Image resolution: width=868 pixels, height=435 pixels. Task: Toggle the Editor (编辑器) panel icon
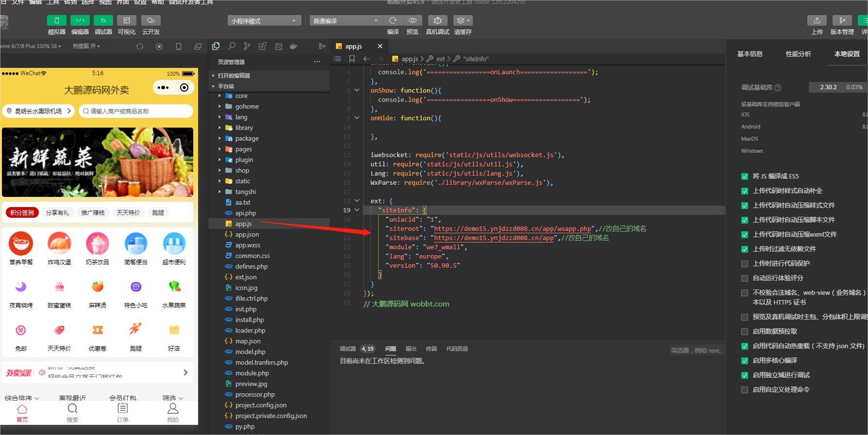point(80,20)
